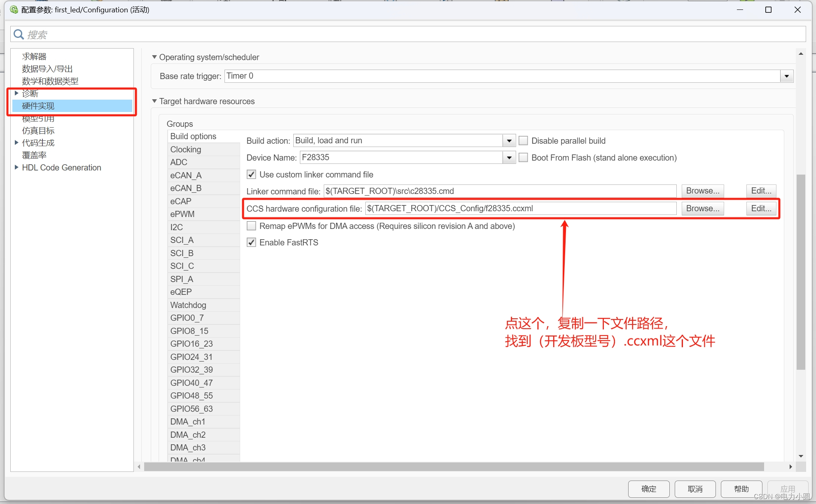816x504 pixels.
Task: Open the Build action dropdown
Action: tap(509, 140)
